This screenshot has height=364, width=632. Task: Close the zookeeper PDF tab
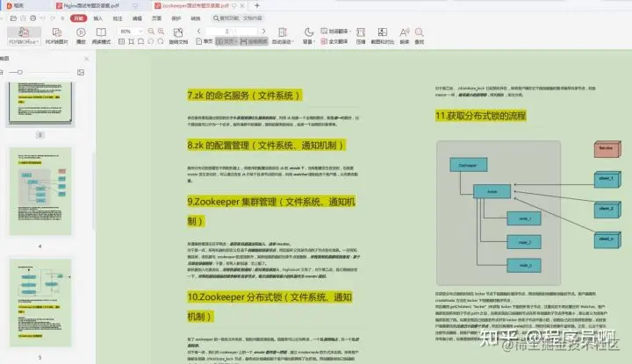[x=242, y=5]
